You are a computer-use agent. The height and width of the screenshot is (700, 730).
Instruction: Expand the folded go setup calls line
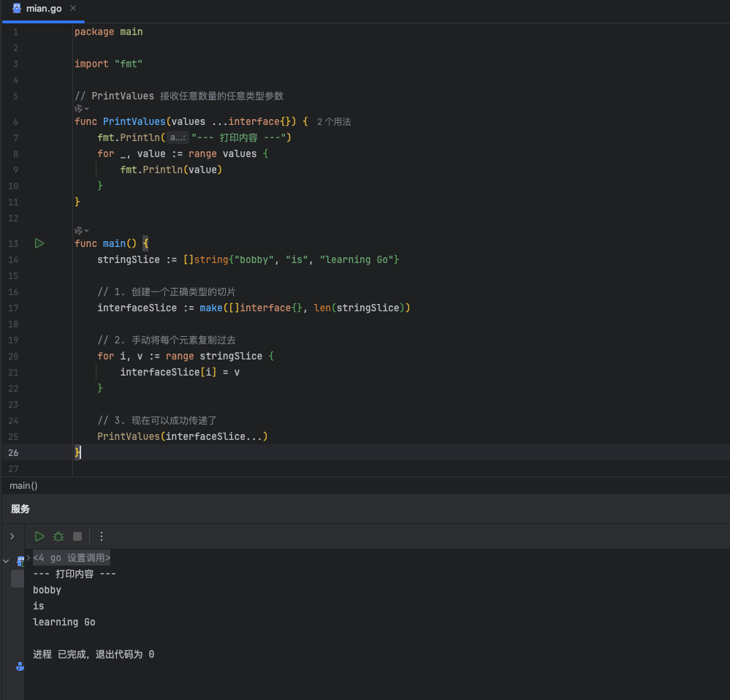click(28, 557)
